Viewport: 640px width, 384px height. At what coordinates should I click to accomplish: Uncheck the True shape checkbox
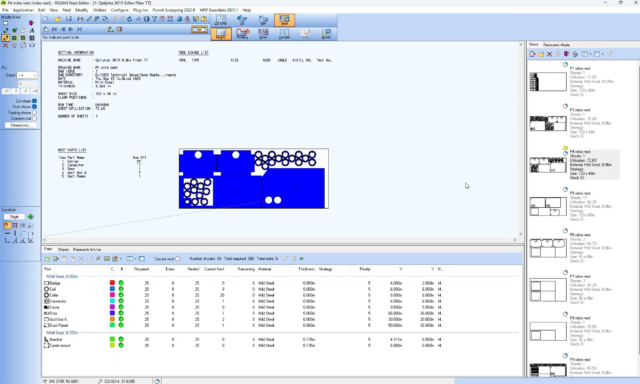(34, 107)
